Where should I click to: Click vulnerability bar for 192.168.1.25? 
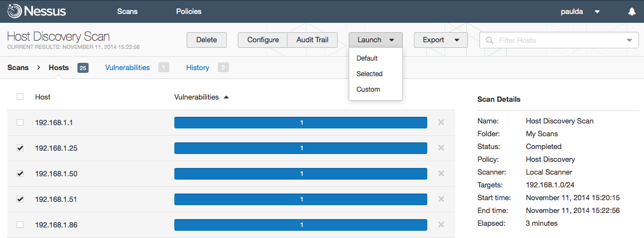tap(301, 148)
